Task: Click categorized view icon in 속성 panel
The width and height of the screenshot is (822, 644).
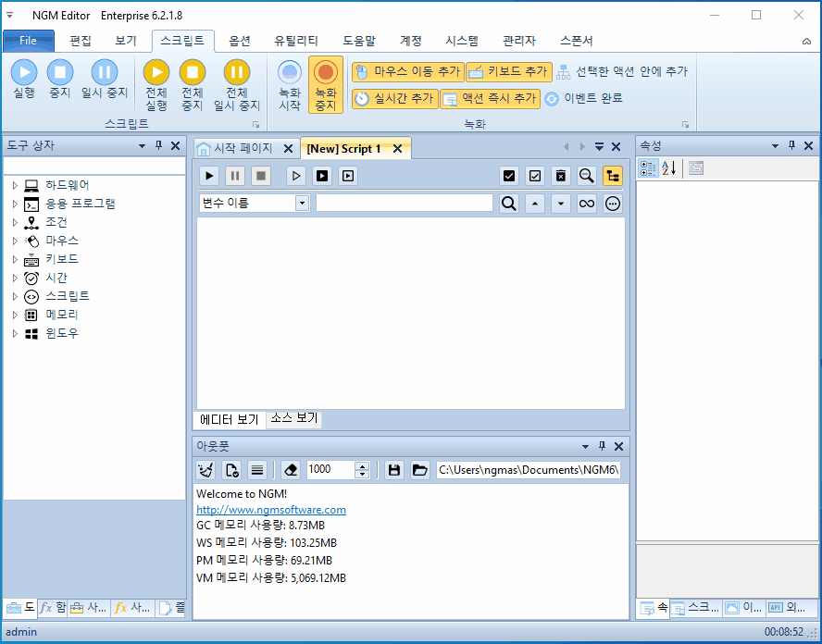Action: click(x=648, y=168)
